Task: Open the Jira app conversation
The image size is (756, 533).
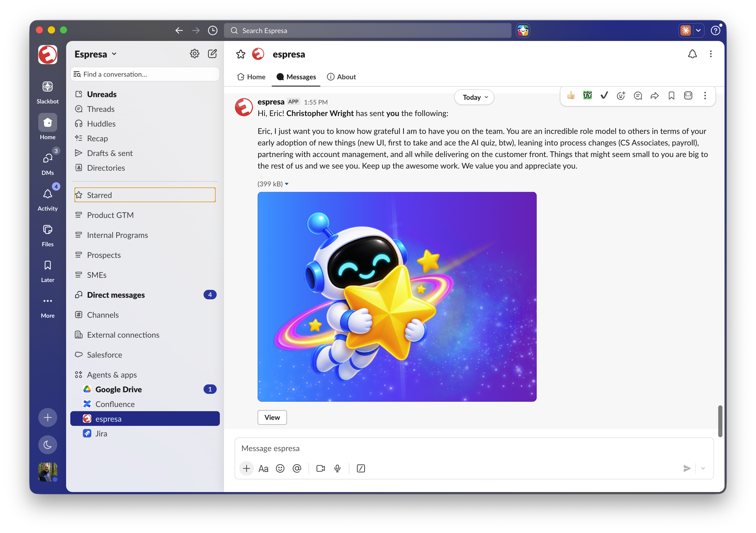Action: [145, 433]
